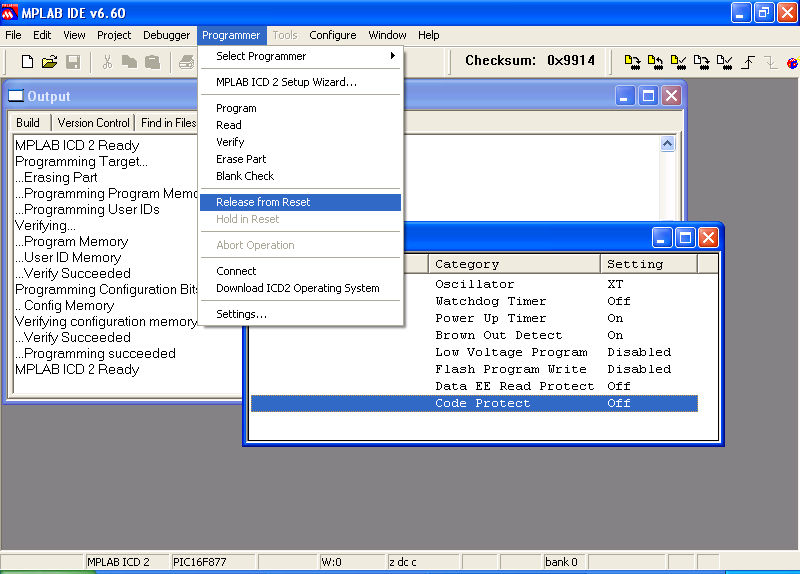Select Power Up Timer row
Image resolution: width=800 pixels, height=574 pixels.
(474, 318)
